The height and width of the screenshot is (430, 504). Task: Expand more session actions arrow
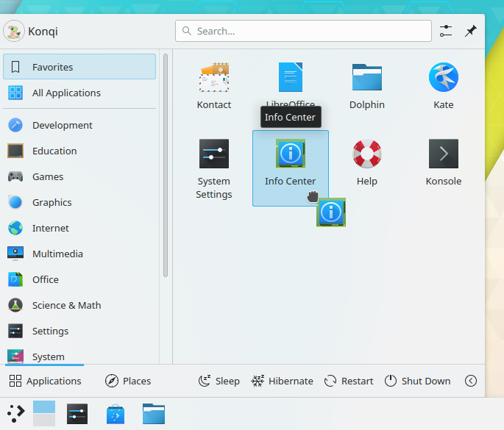(x=471, y=381)
